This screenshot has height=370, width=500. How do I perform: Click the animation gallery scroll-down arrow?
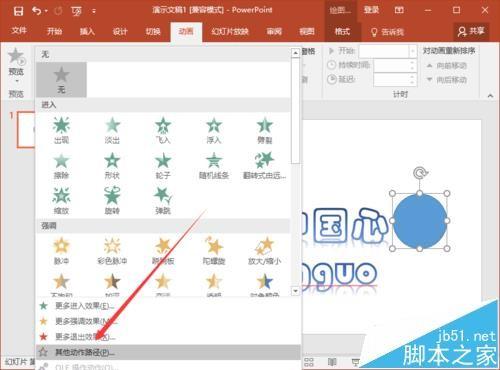295,291
